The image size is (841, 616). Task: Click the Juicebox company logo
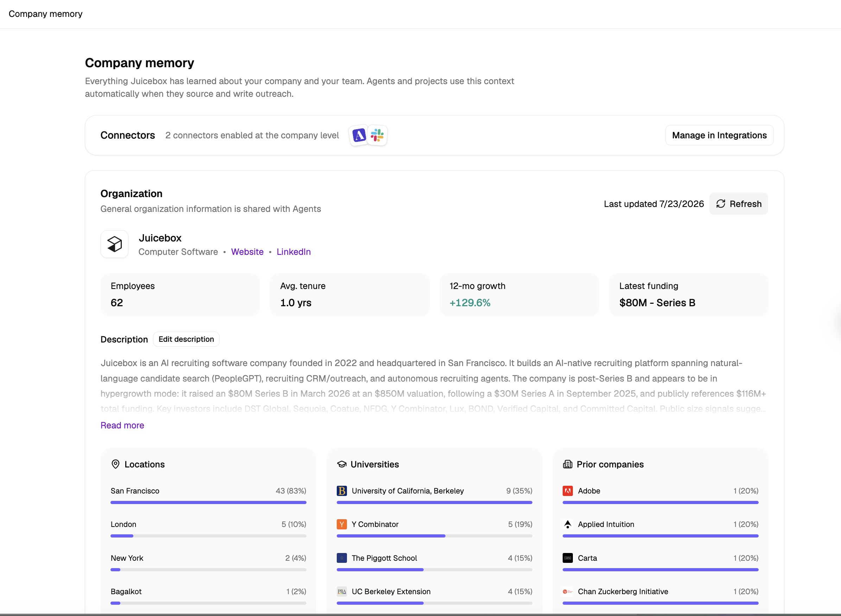(114, 244)
